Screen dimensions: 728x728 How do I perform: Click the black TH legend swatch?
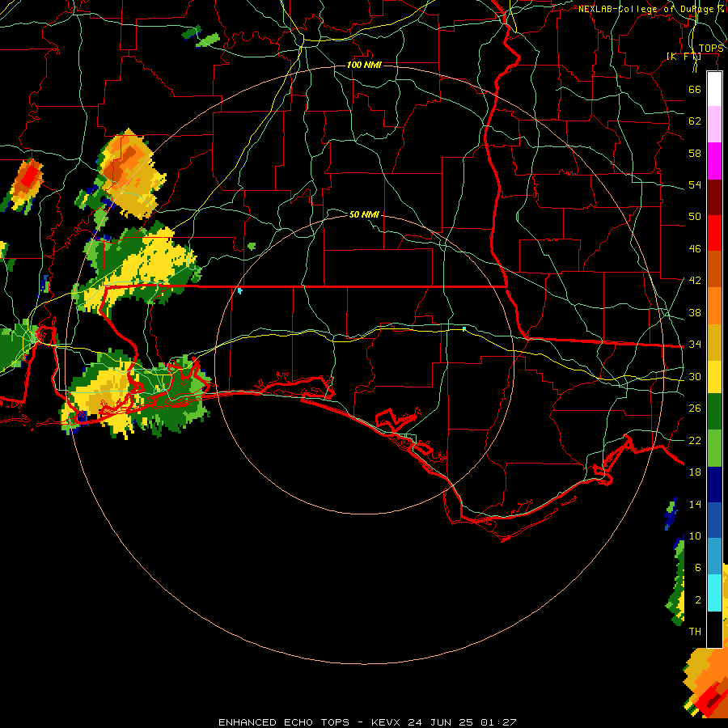click(714, 629)
